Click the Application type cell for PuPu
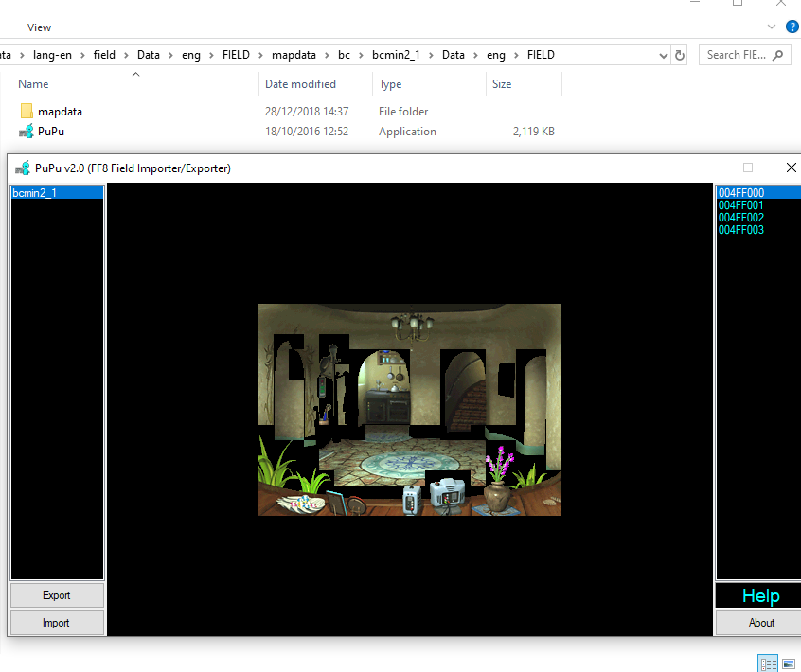Screen dimensions: 801x672 [407, 132]
